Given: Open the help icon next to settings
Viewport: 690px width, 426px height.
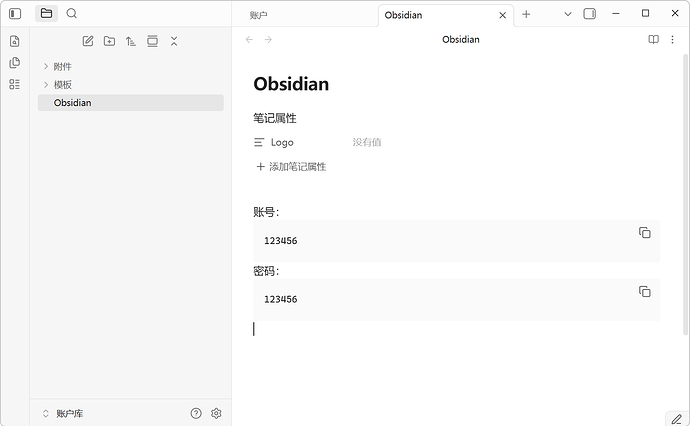Looking at the screenshot, I should (x=196, y=413).
